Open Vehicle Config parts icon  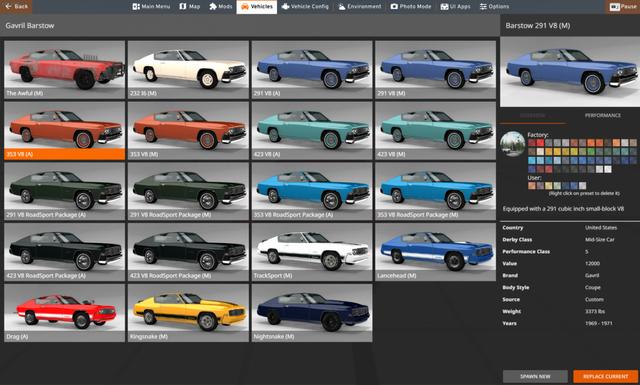click(x=286, y=7)
